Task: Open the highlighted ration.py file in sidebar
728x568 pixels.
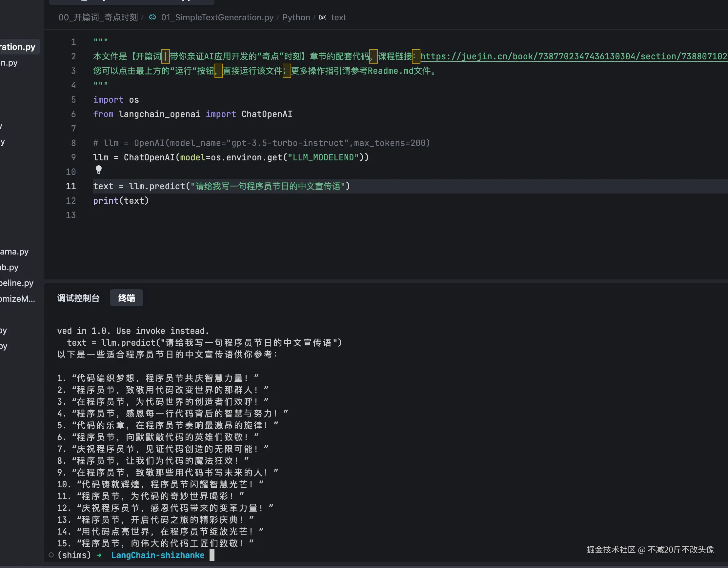Action: click(17, 47)
